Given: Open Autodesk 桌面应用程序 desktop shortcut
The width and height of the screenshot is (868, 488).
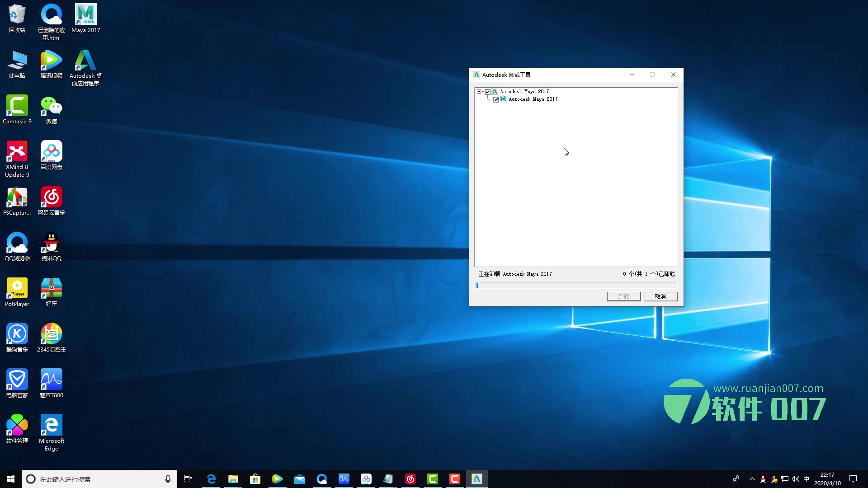Looking at the screenshot, I should (86, 68).
